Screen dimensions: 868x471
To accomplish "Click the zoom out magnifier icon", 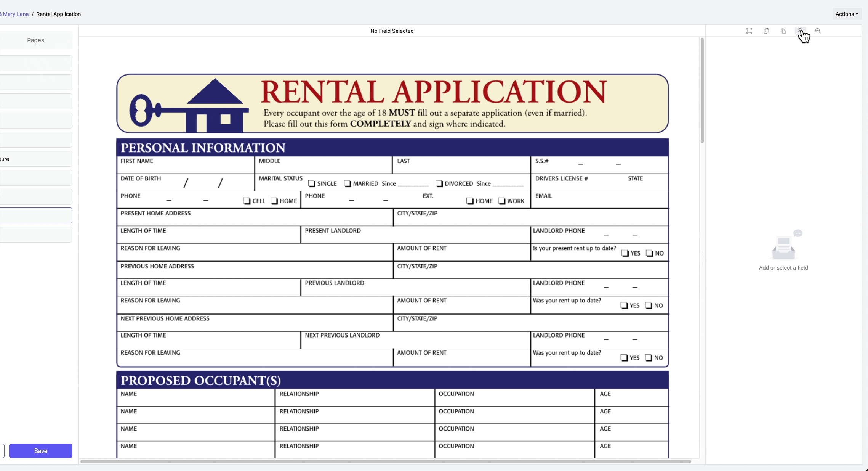I will 818,31.
